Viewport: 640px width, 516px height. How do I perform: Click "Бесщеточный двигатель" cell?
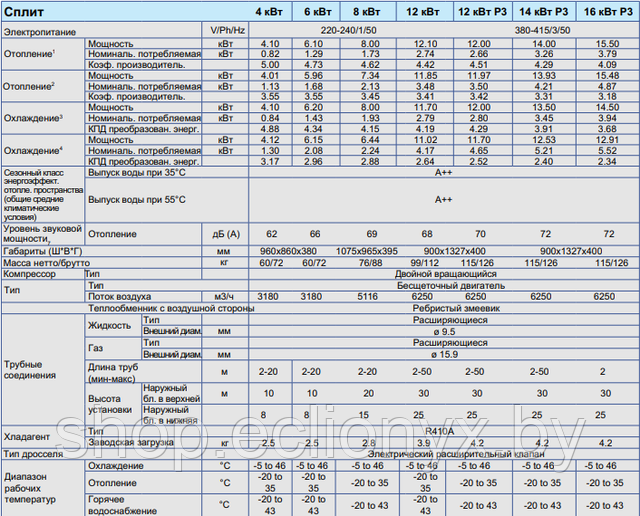click(451, 286)
